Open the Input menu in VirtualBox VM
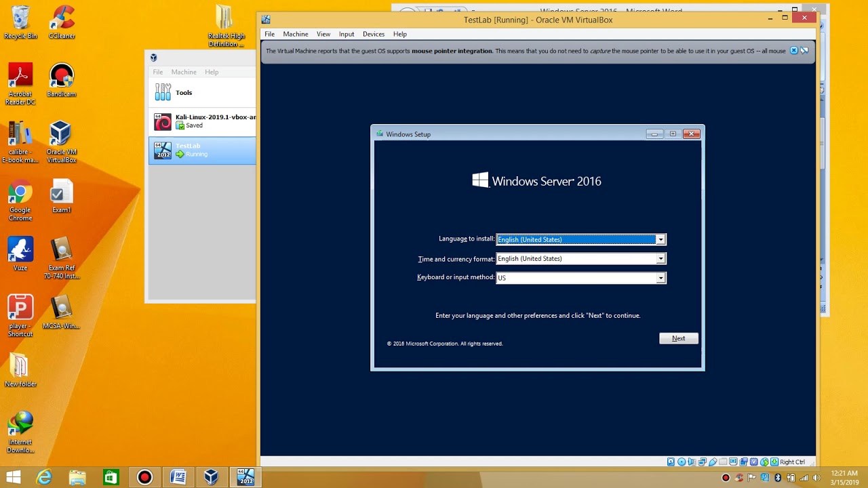Viewport: 868px width, 488px height. [347, 34]
